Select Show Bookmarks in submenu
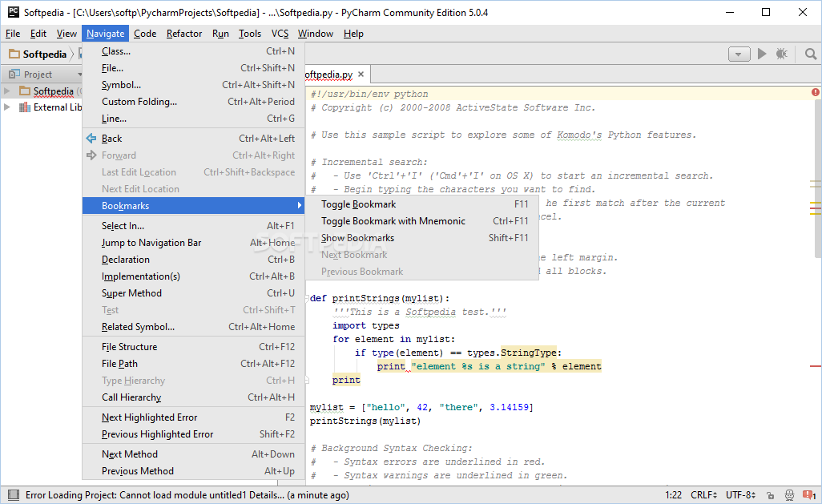The height and width of the screenshot is (504, 822). (422, 238)
